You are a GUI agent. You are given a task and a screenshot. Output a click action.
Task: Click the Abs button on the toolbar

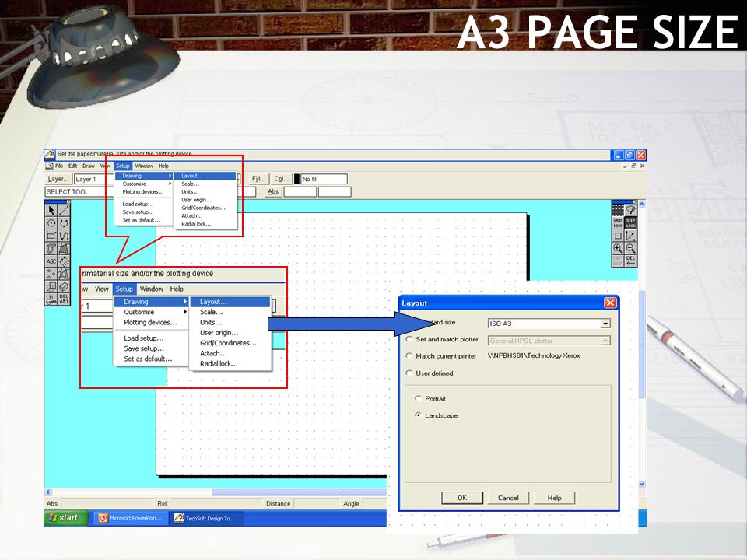[x=273, y=192]
